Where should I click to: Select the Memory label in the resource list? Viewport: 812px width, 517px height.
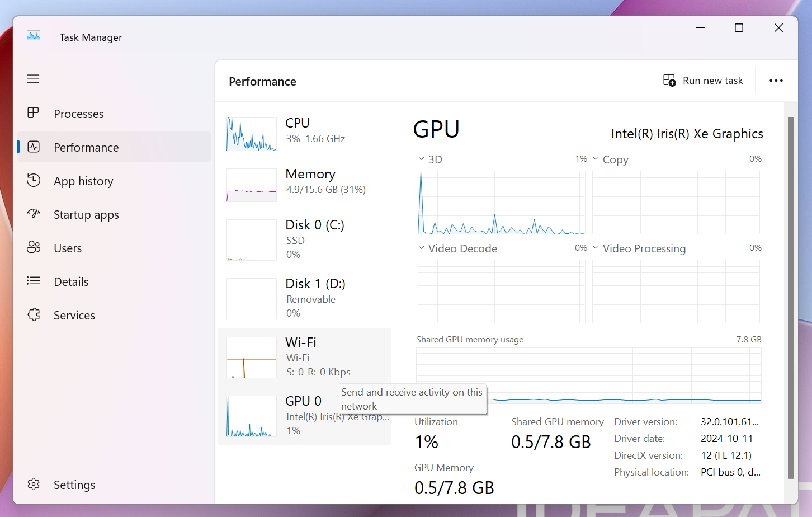click(x=310, y=174)
